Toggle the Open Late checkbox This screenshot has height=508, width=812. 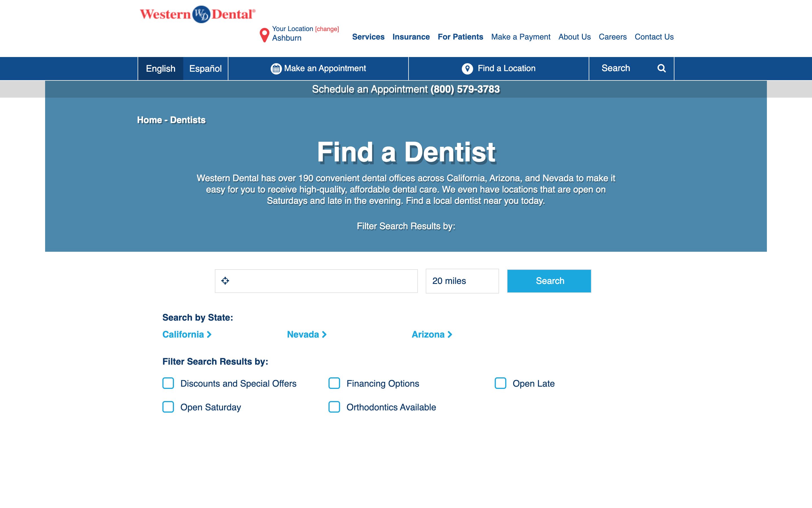[x=500, y=383]
